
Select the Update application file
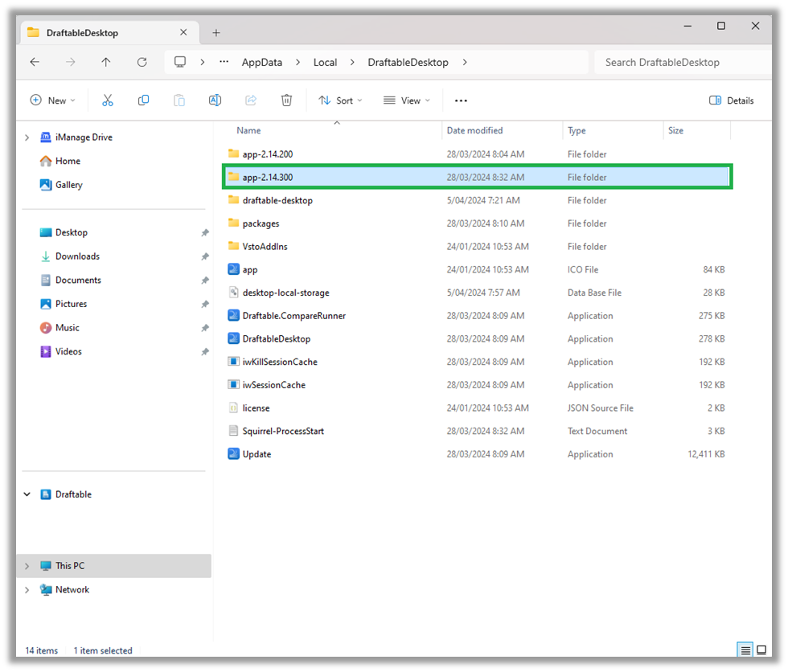pos(476,454)
